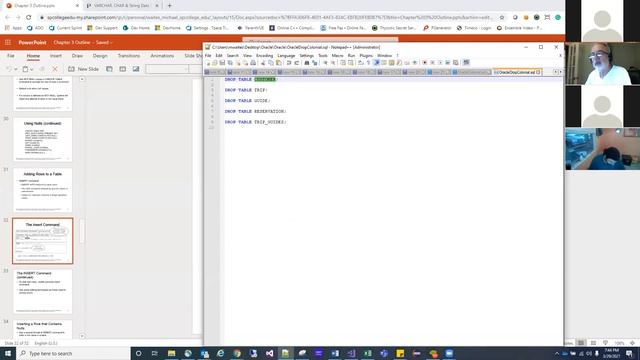Reload the browser page
This screenshot has height=360, width=640.
coord(29,18)
